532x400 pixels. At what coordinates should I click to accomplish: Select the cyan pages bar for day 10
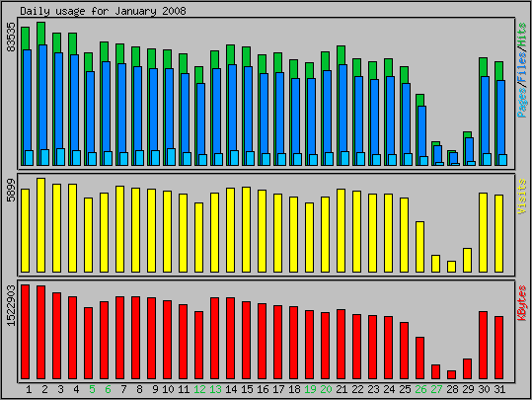172,157
